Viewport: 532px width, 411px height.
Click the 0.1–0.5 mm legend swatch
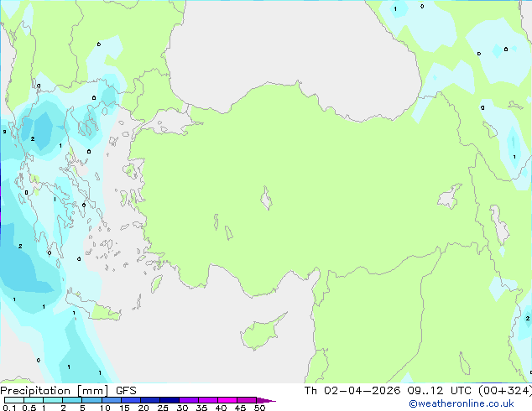[14, 400]
